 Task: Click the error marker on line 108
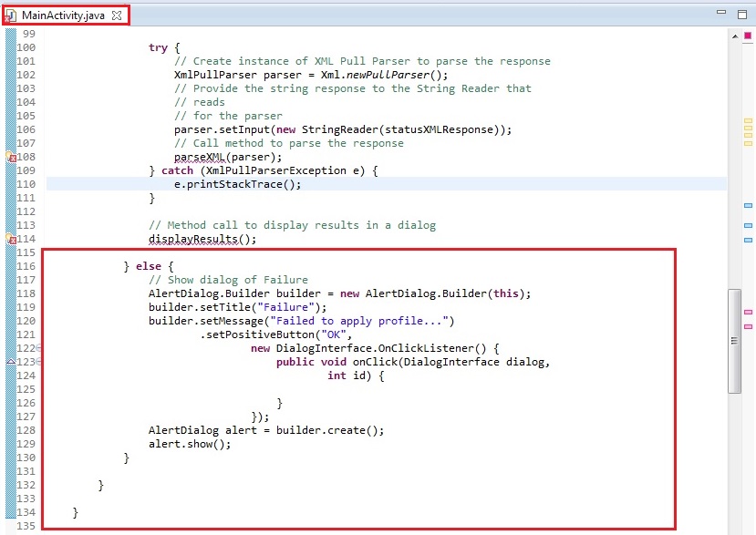11,158
